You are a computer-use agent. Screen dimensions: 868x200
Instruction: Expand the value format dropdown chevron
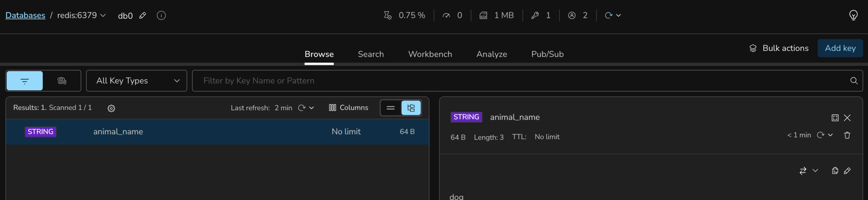[815, 170]
